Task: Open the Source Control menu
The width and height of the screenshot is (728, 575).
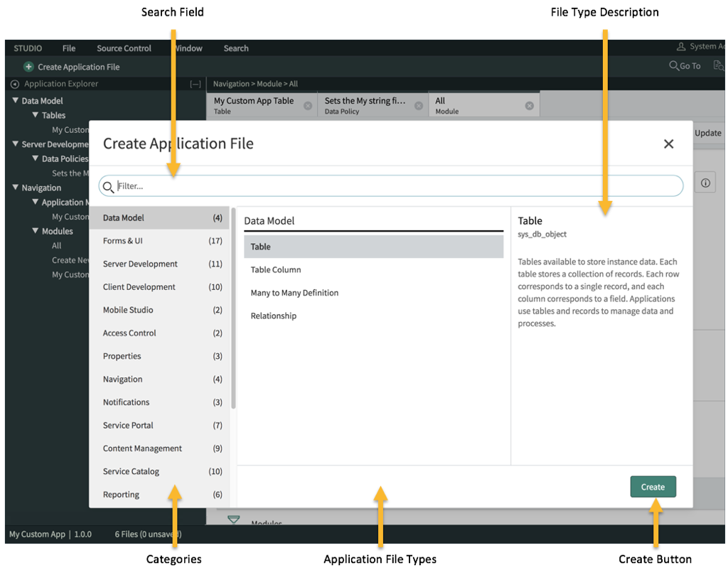Action: pos(124,48)
